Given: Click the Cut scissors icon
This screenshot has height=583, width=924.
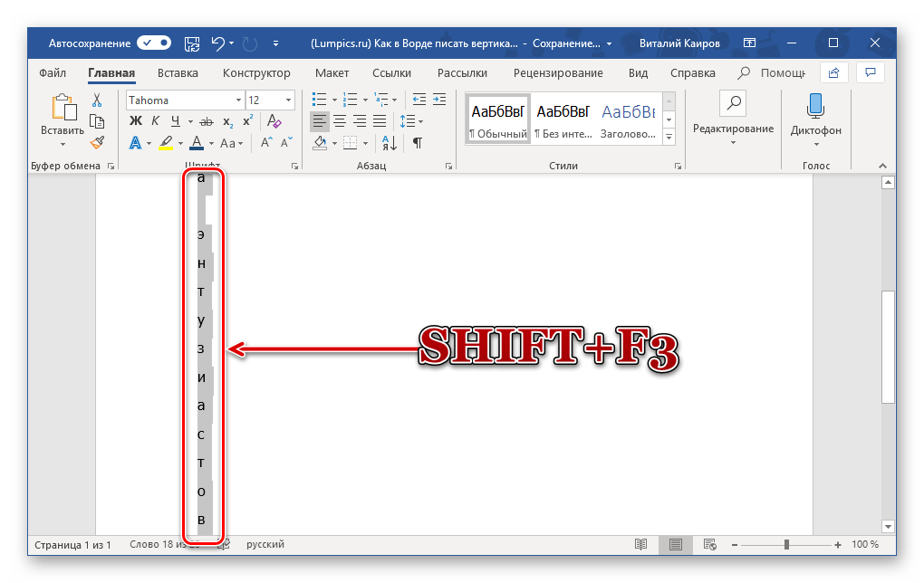Looking at the screenshot, I should point(97,100).
